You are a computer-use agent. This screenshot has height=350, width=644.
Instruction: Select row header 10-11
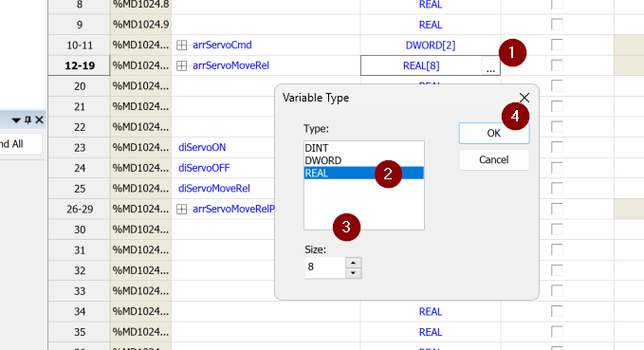tap(80, 46)
